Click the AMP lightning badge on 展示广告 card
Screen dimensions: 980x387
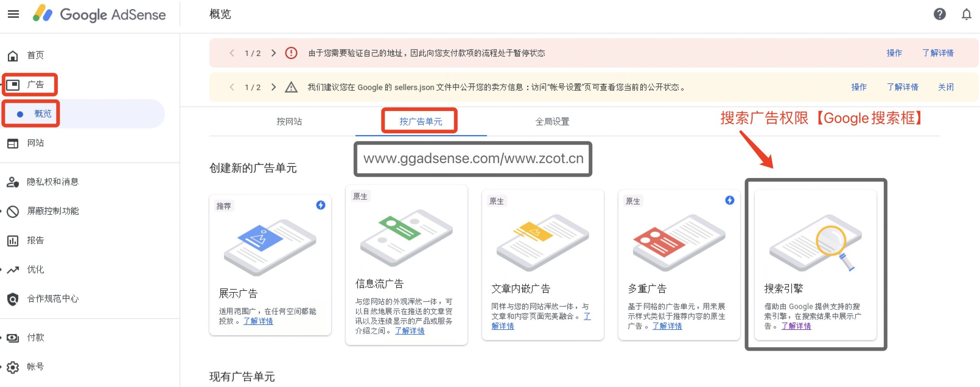tap(321, 205)
